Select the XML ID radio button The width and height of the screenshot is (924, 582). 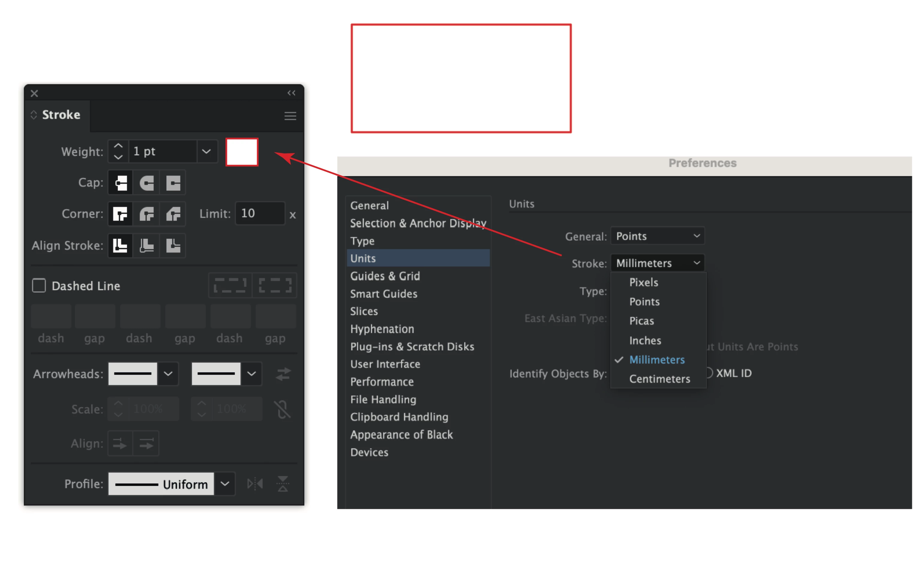point(709,373)
